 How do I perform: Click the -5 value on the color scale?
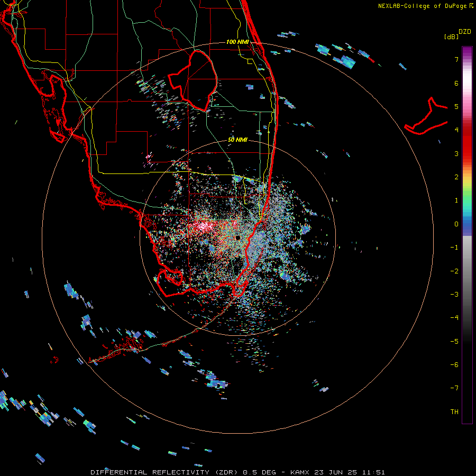[454, 342]
